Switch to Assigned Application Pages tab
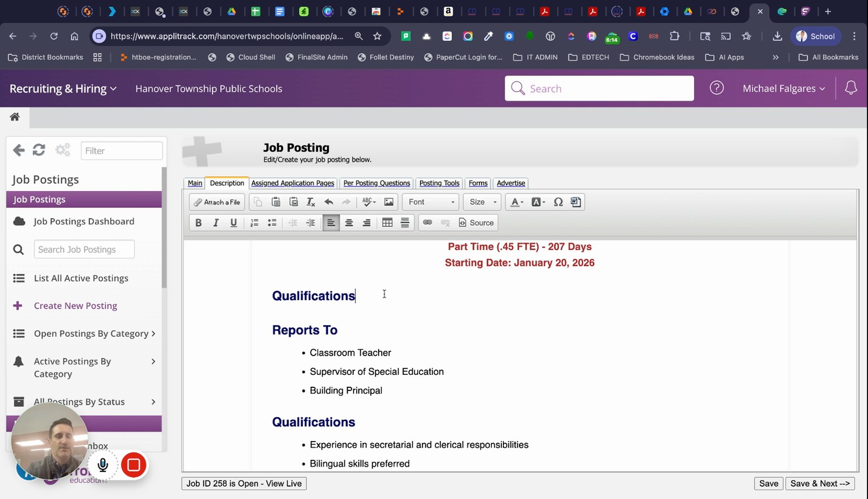 293,183
